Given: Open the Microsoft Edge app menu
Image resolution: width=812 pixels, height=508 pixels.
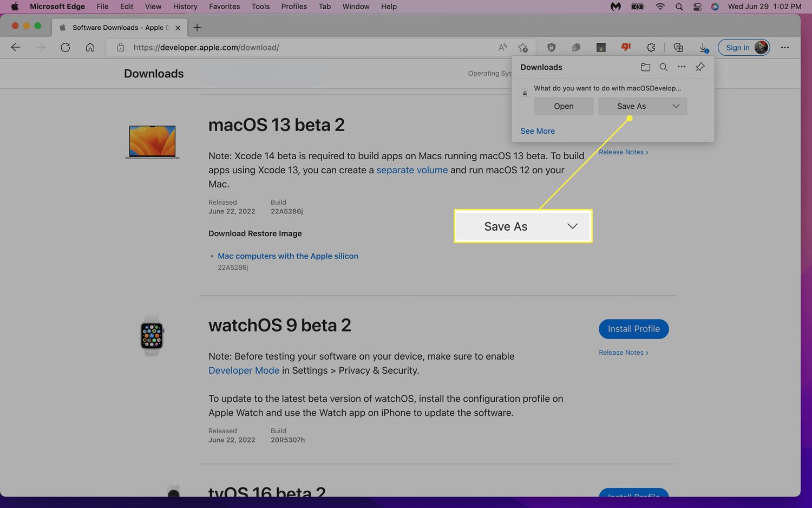Looking at the screenshot, I should [57, 6].
